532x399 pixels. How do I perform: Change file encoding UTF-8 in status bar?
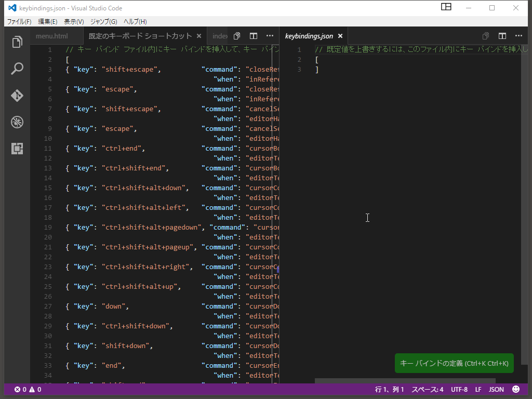459,390
